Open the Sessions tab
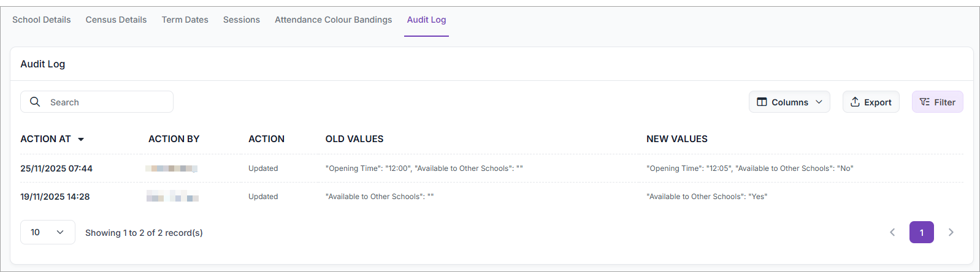 242,20
